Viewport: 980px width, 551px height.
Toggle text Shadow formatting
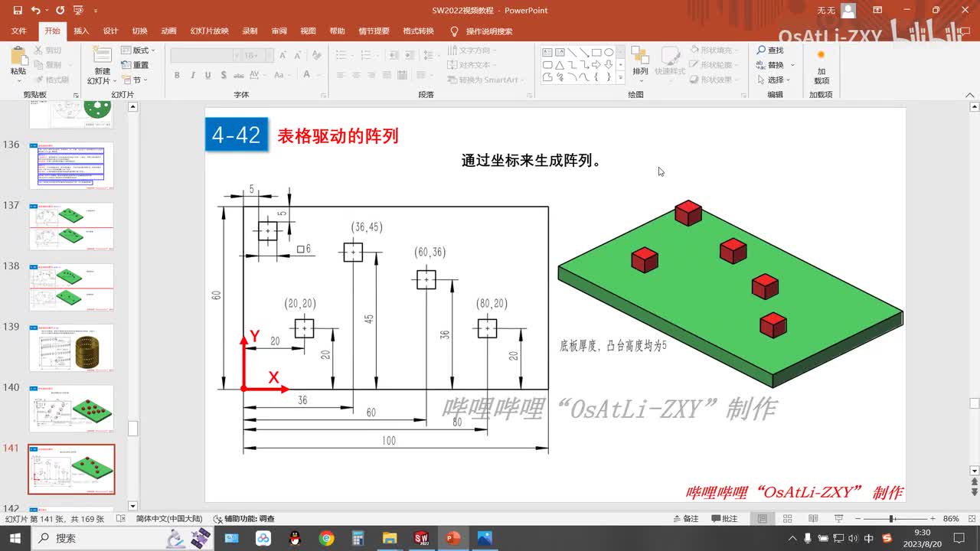tap(224, 75)
